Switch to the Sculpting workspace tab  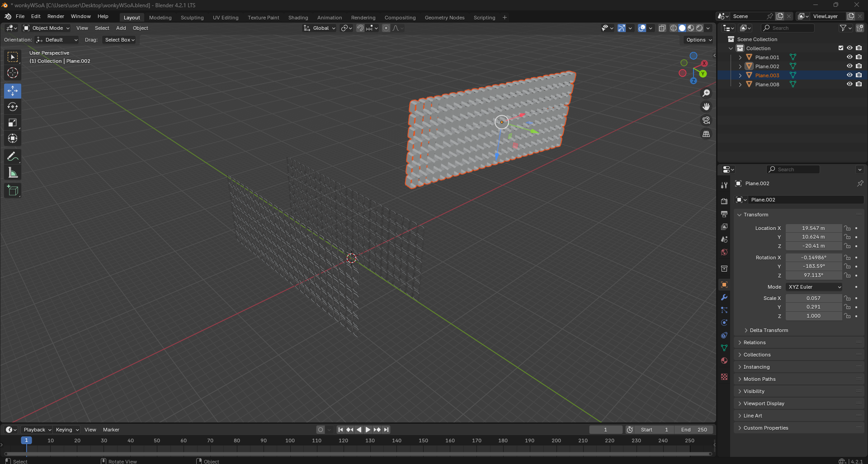coord(192,18)
